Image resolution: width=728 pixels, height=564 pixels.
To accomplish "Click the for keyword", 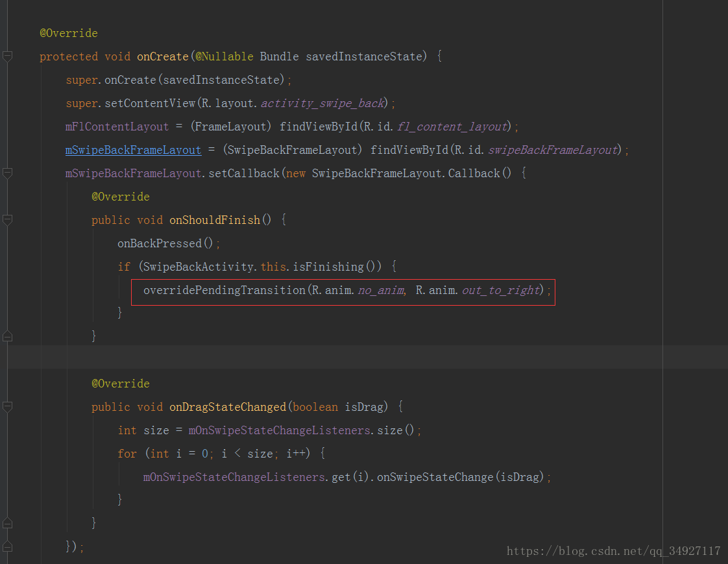I will tap(127, 454).
